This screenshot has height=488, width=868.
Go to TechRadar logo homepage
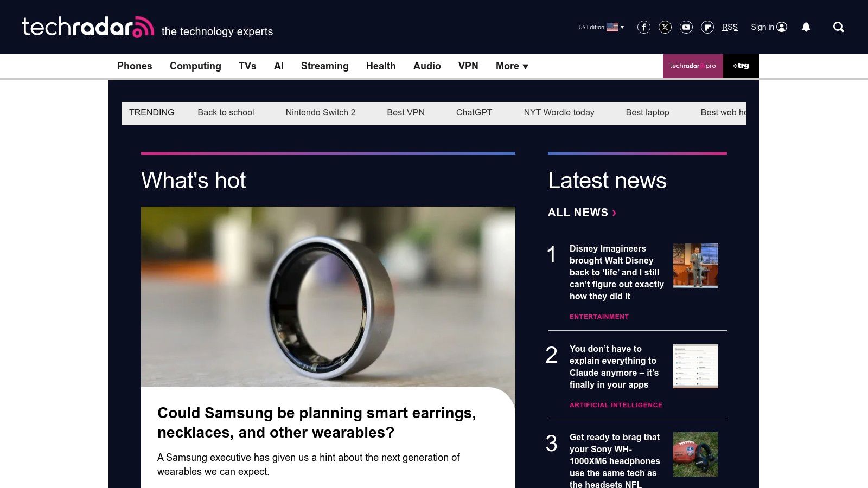(x=88, y=27)
